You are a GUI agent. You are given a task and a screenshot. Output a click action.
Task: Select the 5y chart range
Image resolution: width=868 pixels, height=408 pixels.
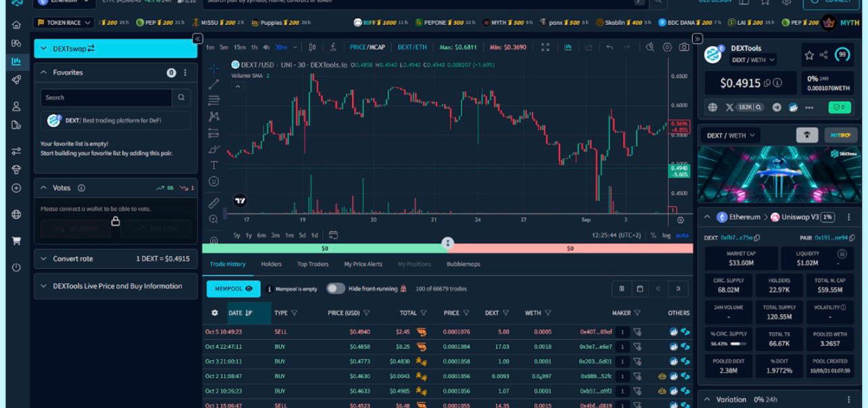tap(237, 235)
